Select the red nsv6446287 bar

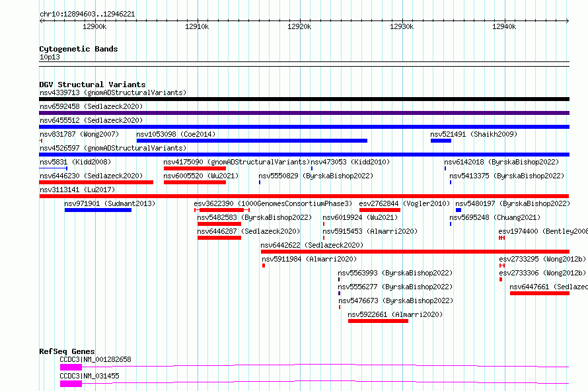[x=219, y=238]
